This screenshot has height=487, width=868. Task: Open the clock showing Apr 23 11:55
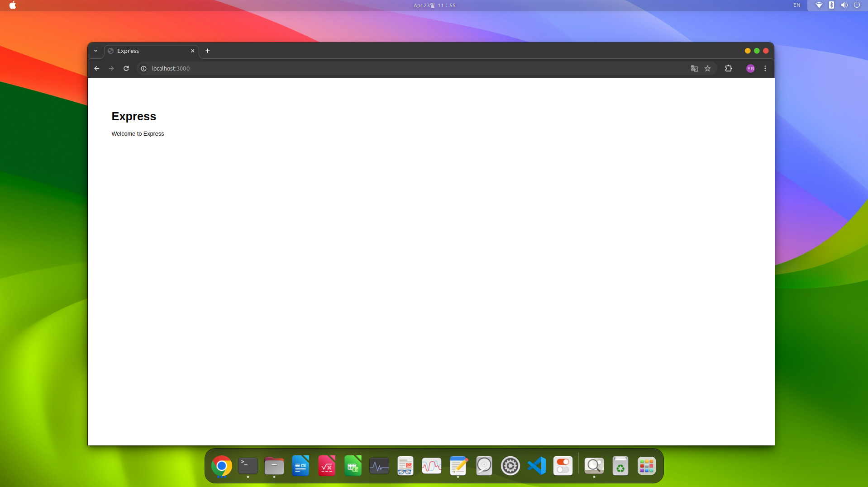pos(434,5)
